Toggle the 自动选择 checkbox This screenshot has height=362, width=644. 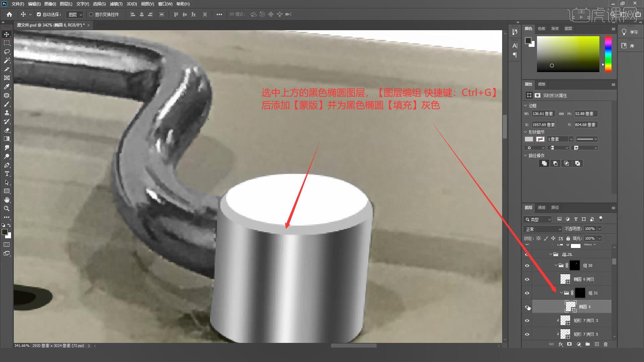click(39, 14)
